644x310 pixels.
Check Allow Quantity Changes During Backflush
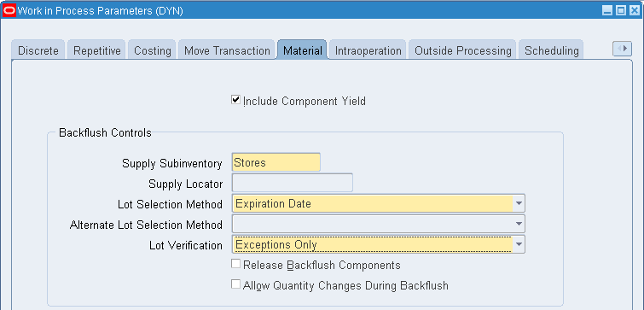tap(235, 284)
